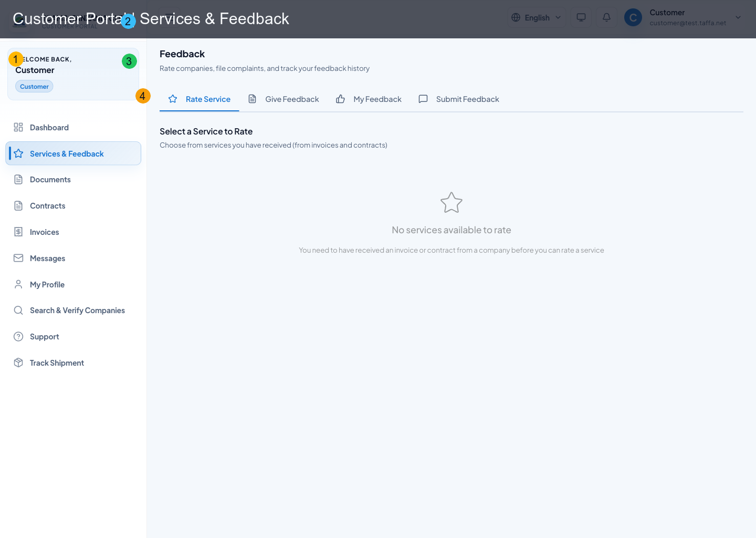Click the speech bubble icon on Submit Feedback tab

point(423,99)
